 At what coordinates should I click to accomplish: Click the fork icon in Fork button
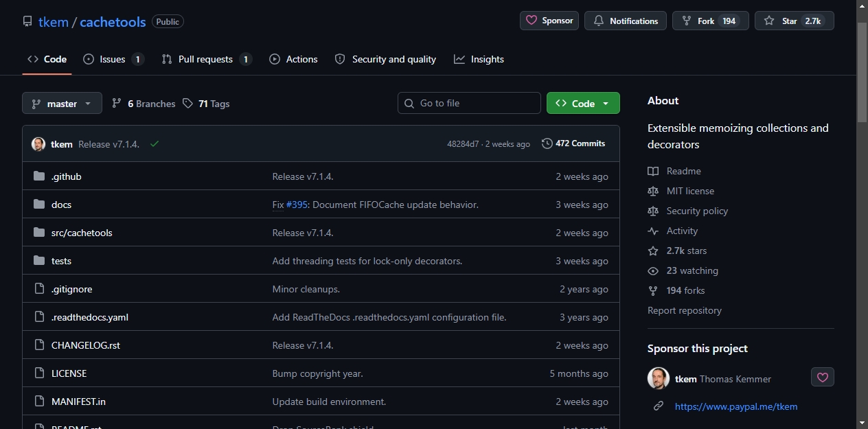click(x=687, y=21)
